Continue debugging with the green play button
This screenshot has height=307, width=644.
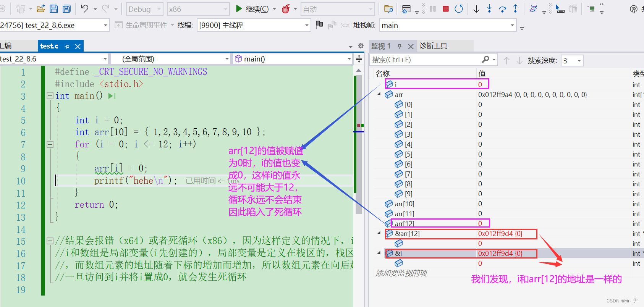(x=239, y=8)
